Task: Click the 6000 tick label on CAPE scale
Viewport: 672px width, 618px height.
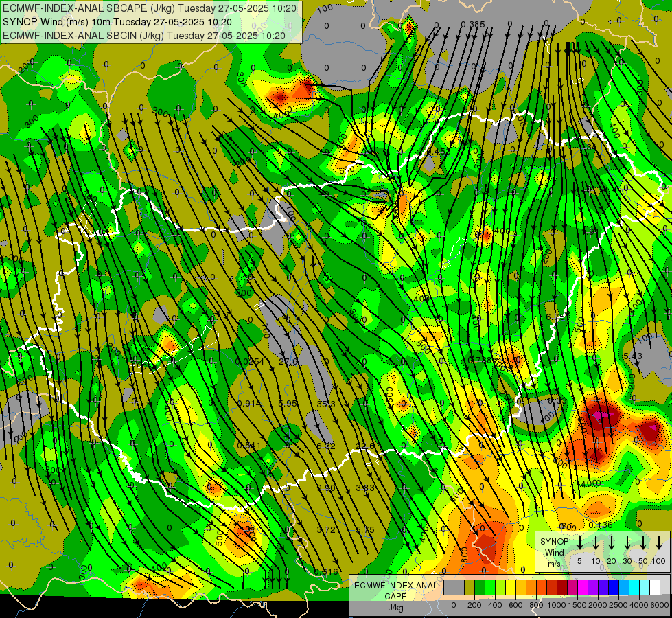Action: coord(660,605)
